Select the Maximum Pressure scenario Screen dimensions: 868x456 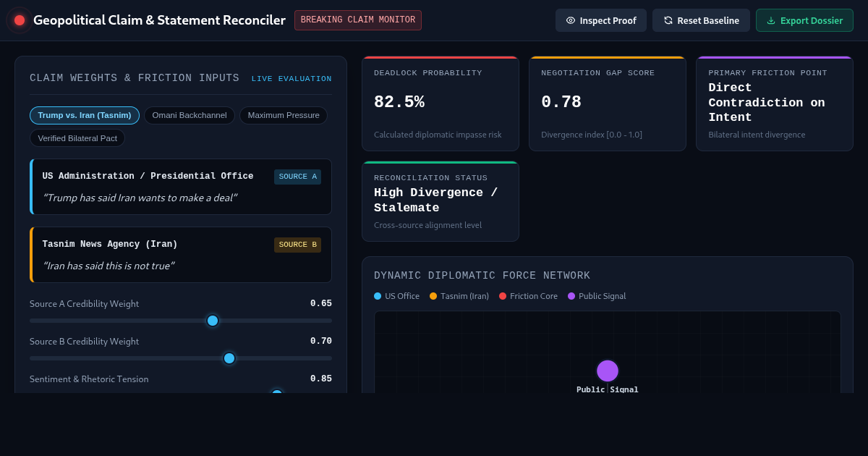click(x=284, y=115)
